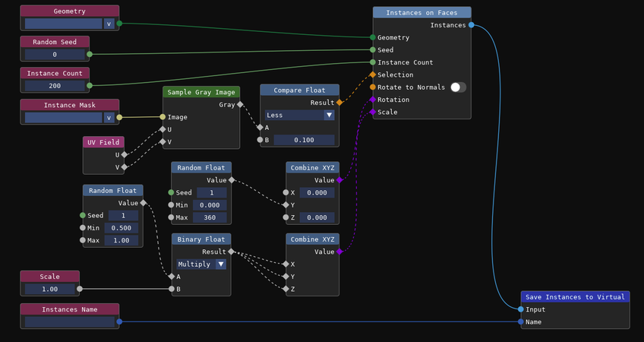The image size is (644, 342).
Task: Click the Save Instances Name socket
Action: pos(521,321)
